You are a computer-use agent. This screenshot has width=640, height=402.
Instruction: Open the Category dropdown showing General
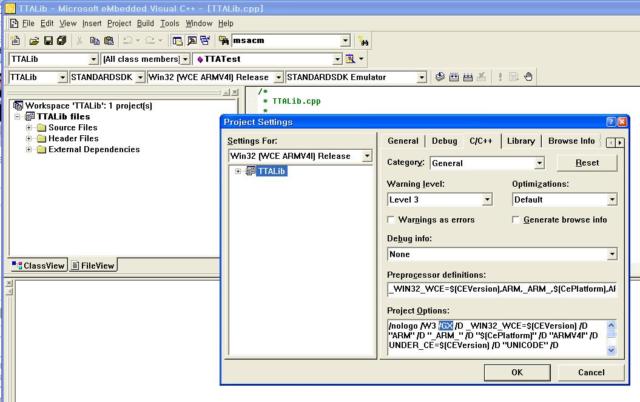pos(539,163)
